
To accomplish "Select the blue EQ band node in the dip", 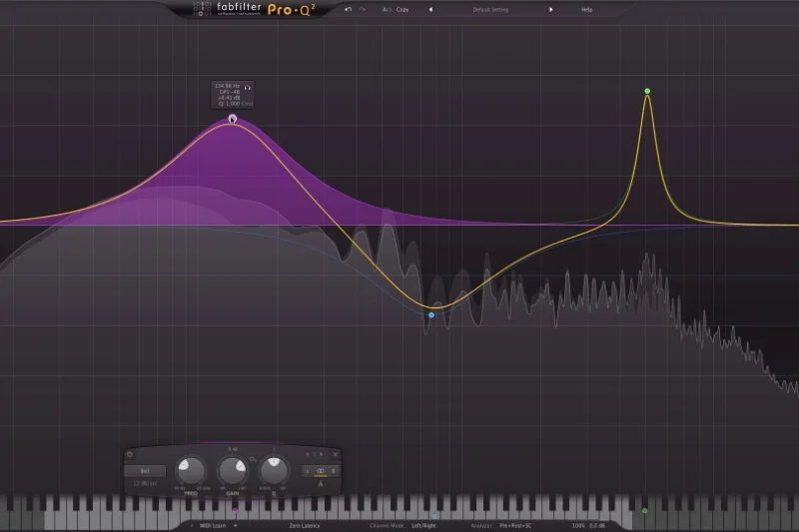I will 431,315.
